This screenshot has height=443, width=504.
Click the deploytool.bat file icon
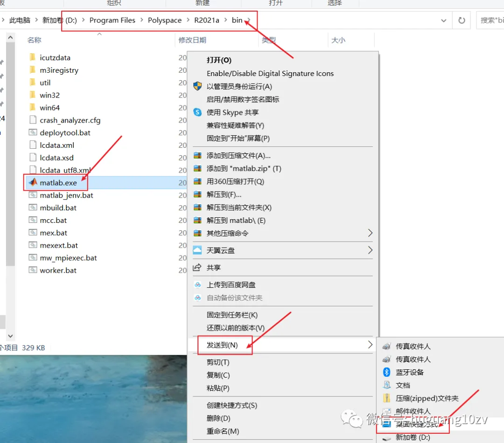tap(33, 132)
